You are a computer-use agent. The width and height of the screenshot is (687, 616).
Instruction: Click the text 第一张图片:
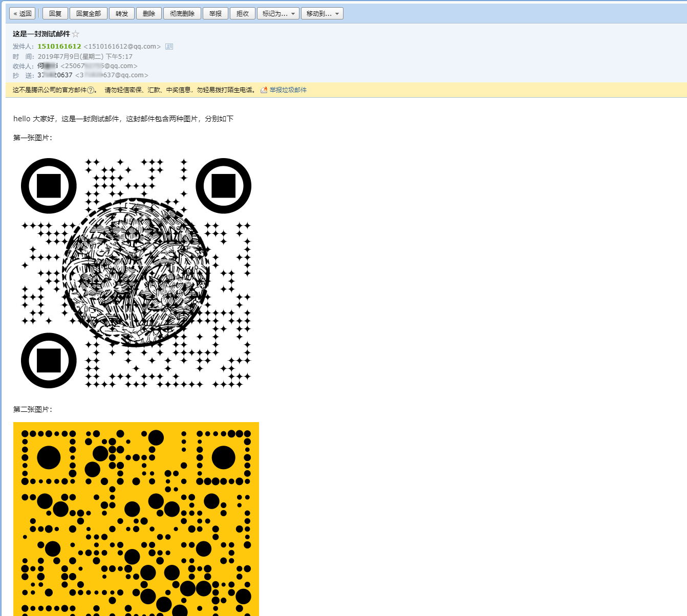(x=33, y=138)
